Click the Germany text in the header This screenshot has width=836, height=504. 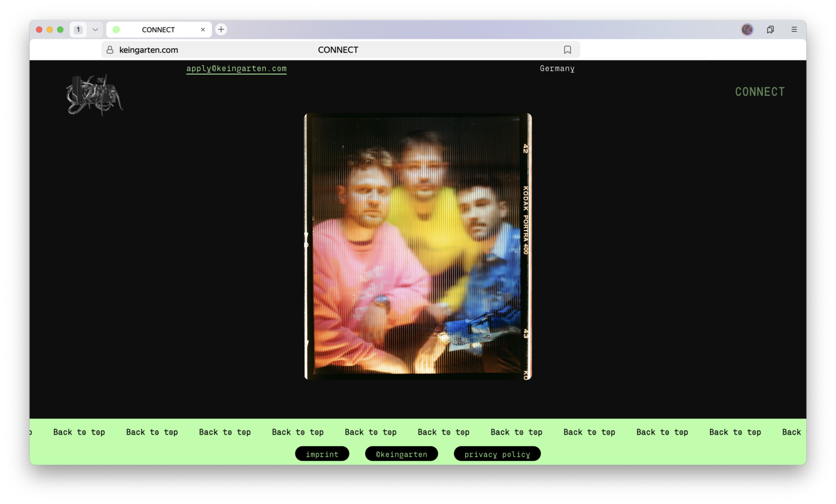click(x=557, y=69)
